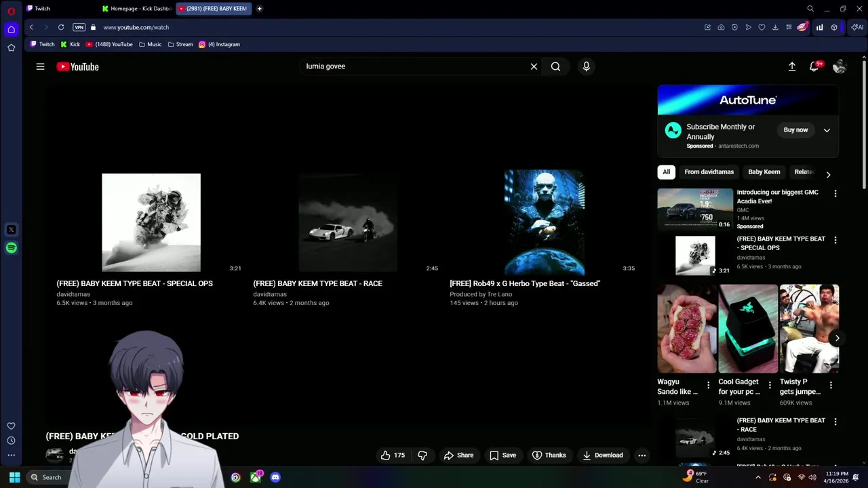Open Opera sidebar more options dots
Screen dimensions: 868x488
tap(11, 455)
